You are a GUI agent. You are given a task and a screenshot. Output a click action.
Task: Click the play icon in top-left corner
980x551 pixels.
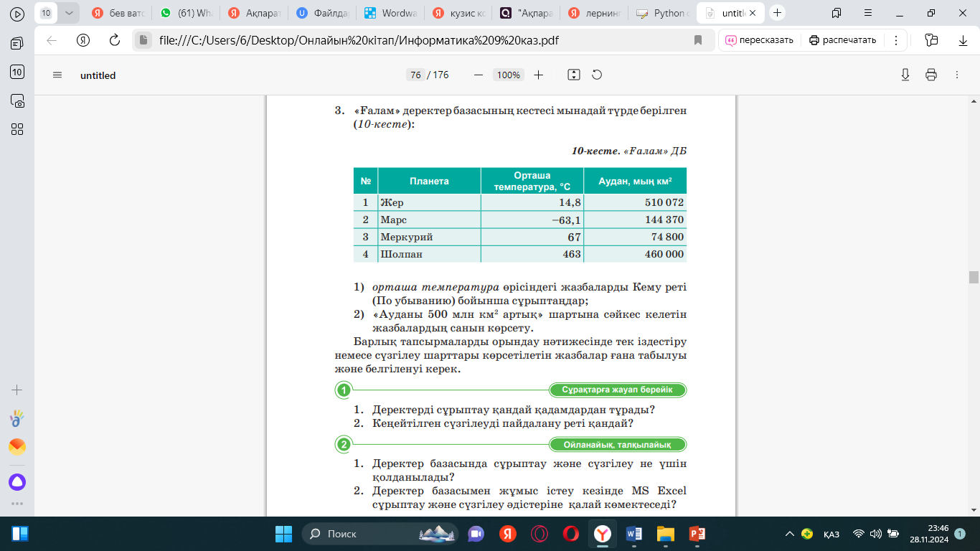(17, 13)
